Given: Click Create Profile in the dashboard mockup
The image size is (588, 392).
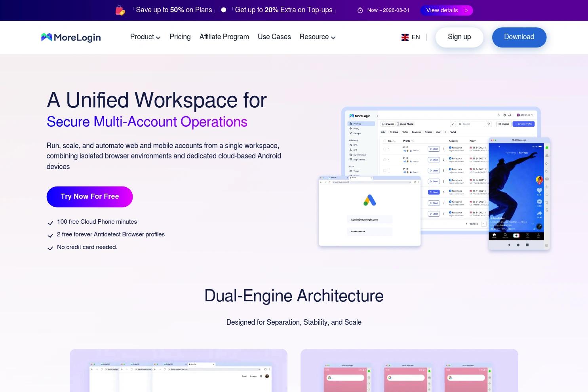Looking at the screenshot, I should tap(523, 124).
